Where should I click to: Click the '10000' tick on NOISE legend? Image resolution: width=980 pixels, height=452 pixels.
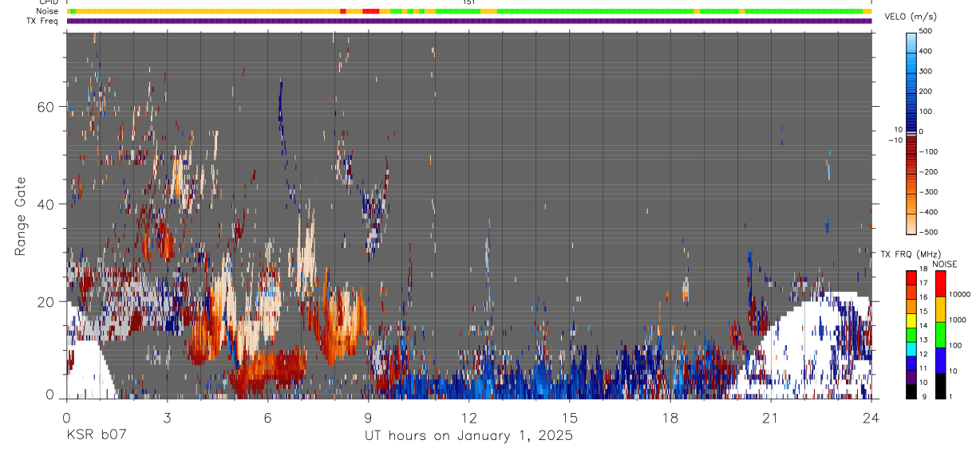(962, 295)
